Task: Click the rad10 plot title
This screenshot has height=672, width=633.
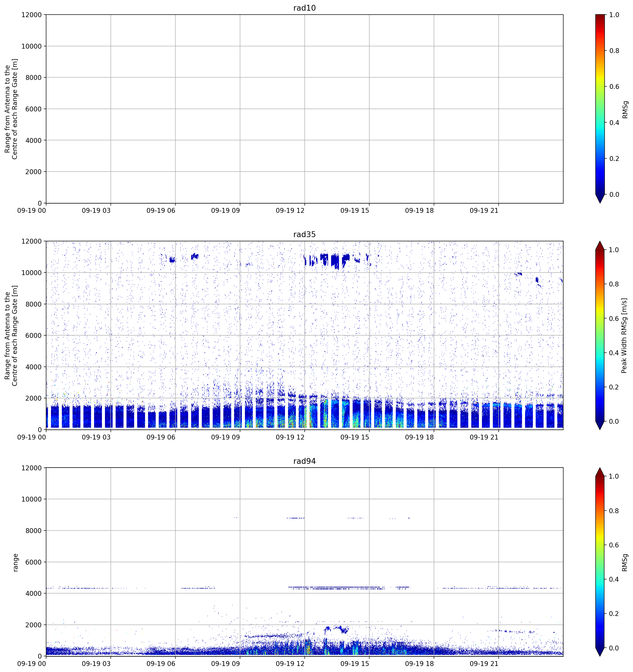Action: tap(304, 8)
